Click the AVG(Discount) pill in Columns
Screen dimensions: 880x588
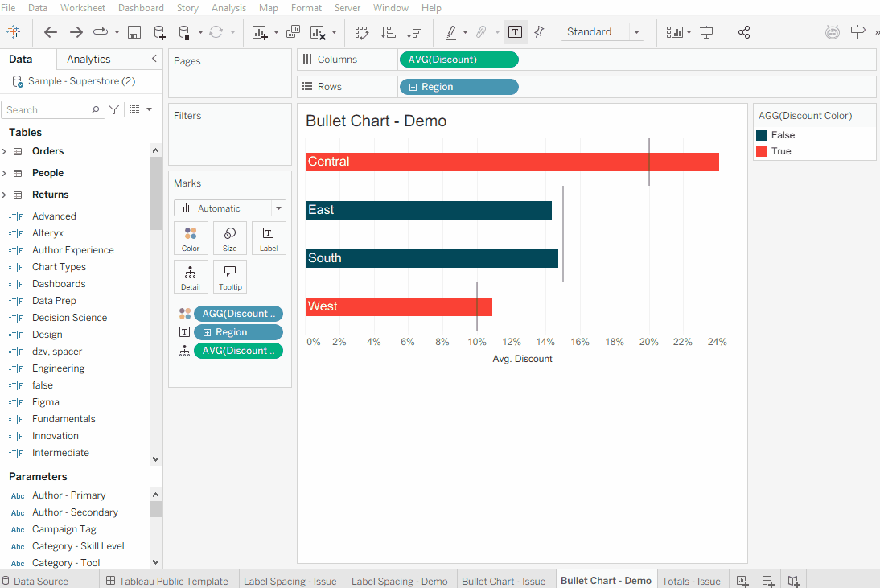(x=459, y=60)
